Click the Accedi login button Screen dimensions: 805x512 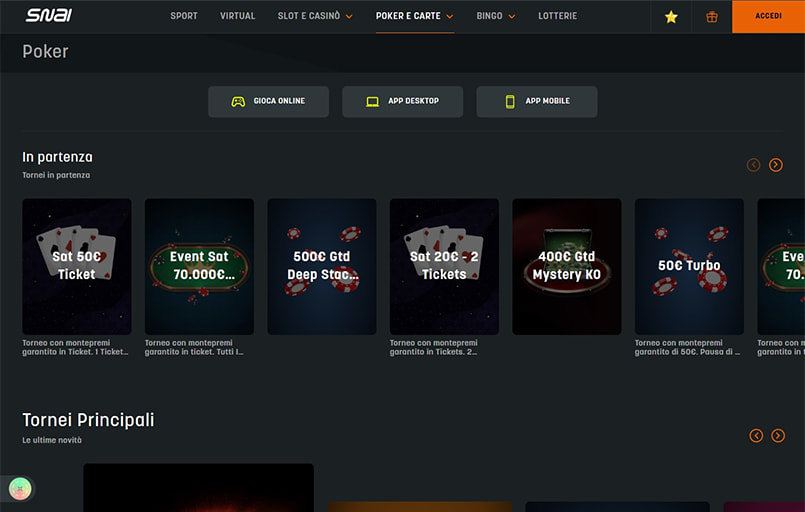(768, 16)
